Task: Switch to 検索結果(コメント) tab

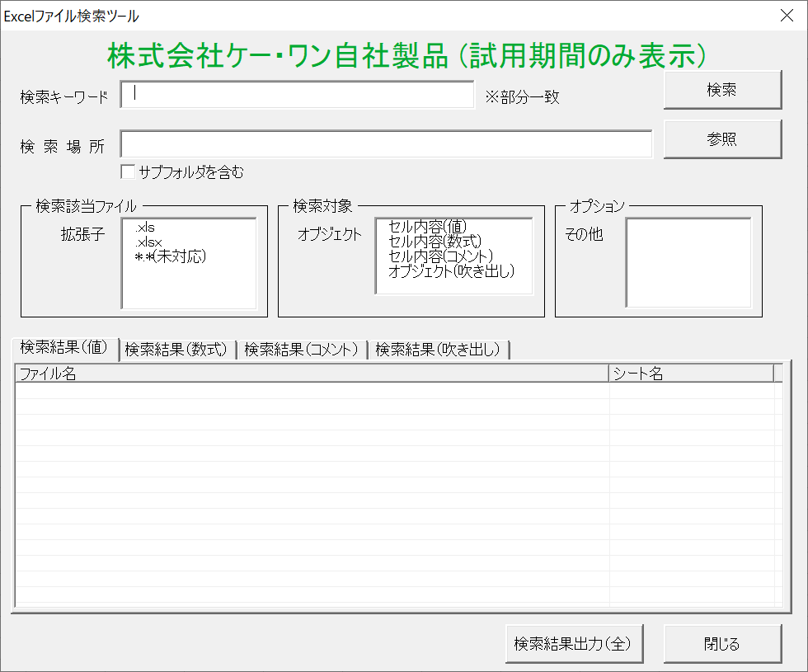Action: tap(302, 350)
